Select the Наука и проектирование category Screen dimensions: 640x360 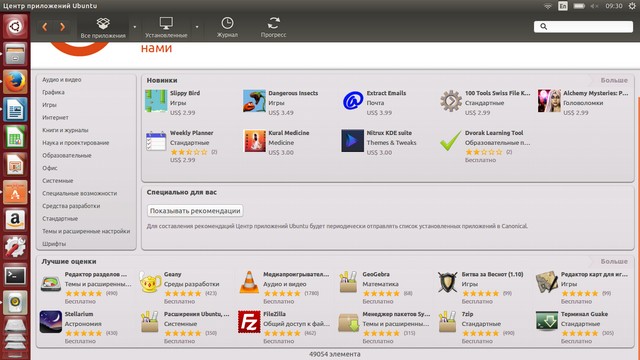(76, 143)
